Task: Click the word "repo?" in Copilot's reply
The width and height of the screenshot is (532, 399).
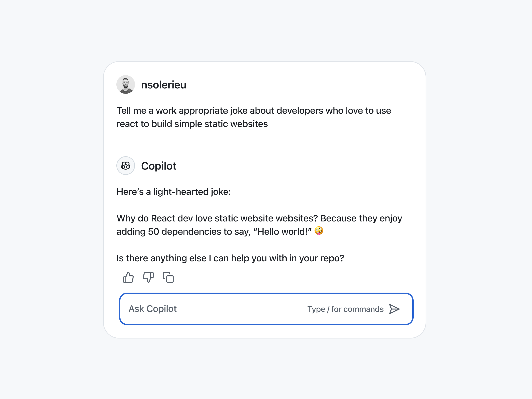Action: tap(333, 258)
